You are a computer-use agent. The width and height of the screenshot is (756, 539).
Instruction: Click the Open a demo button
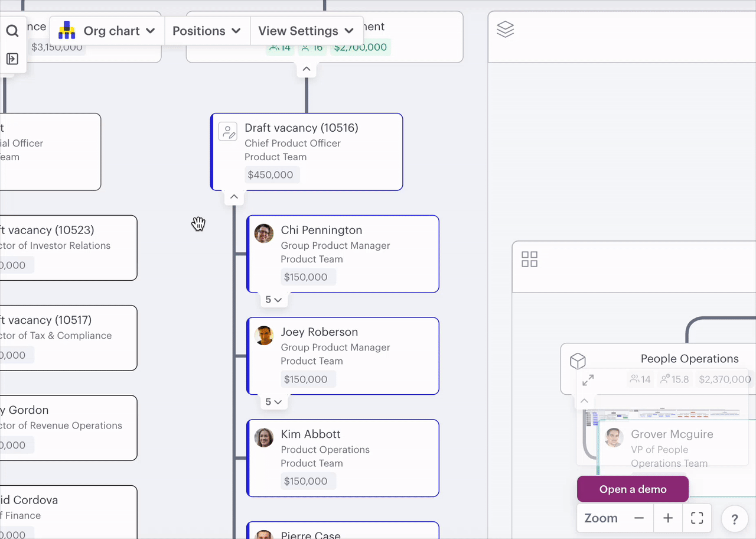[633, 489]
